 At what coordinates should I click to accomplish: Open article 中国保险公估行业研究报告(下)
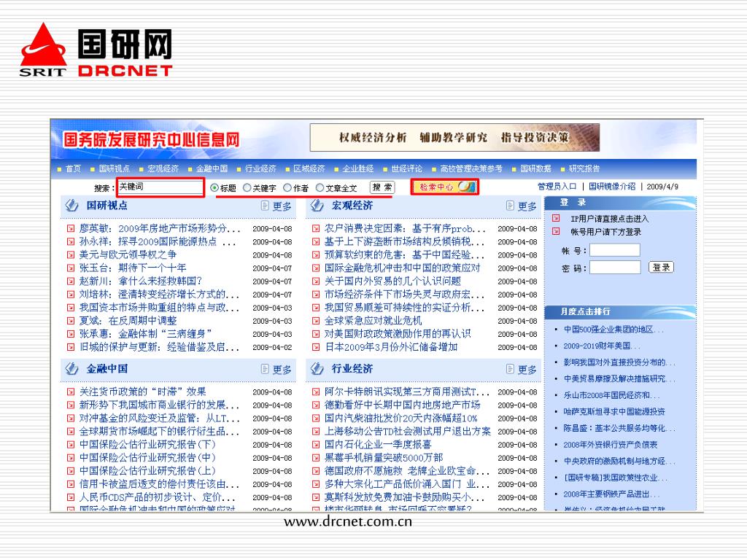[147, 444]
